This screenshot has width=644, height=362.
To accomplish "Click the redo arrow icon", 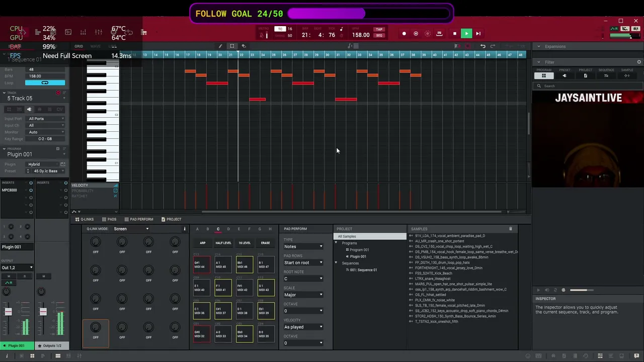I will tap(493, 46).
